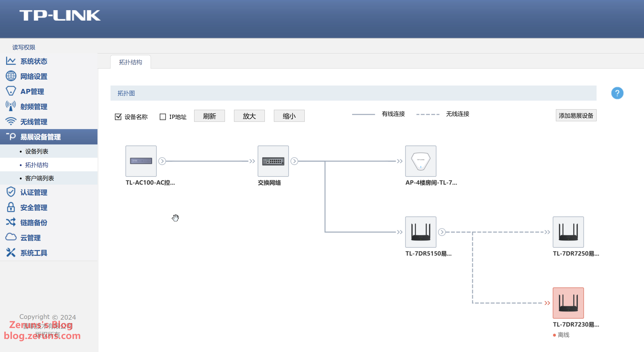Image resolution: width=644 pixels, height=352 pixels.
Task: Click the 认证管理 shield icon
Action: click(x=11, y=192)
